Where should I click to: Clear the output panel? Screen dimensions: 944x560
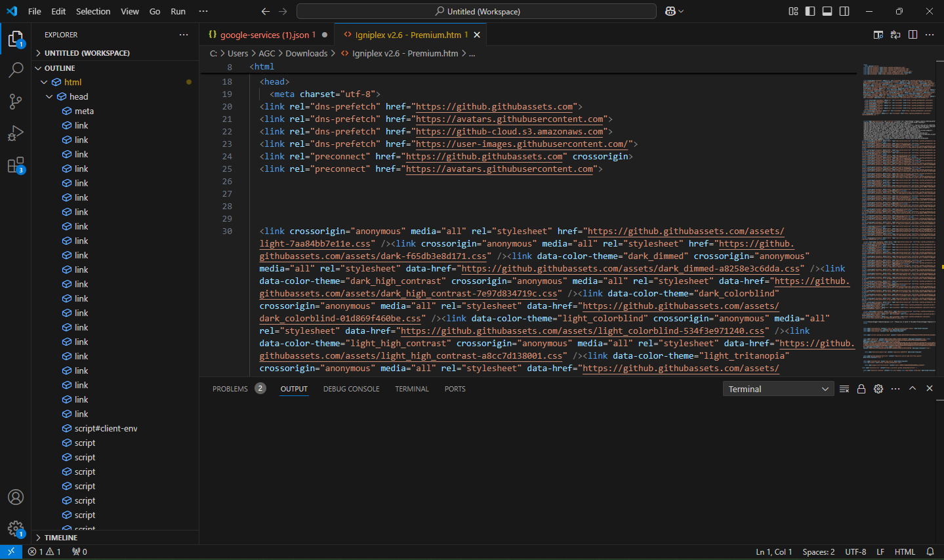pyautogui.click(x=844, y=389)
